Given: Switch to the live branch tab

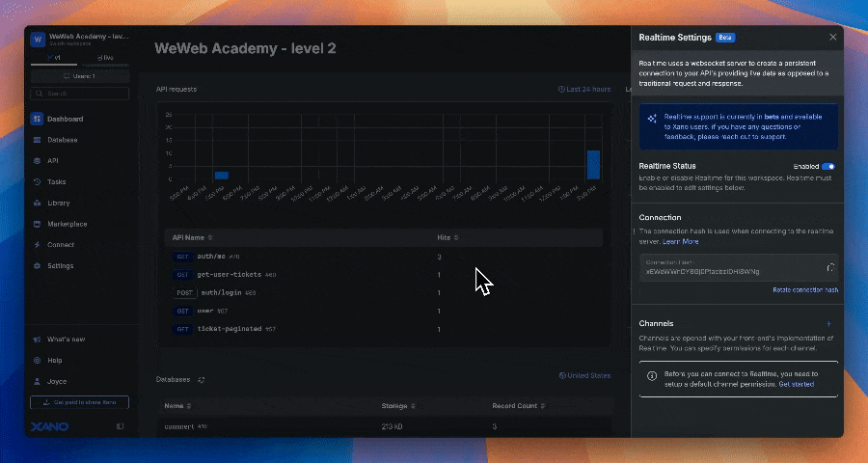Looking at the screenshot, I should click(104, 58).
